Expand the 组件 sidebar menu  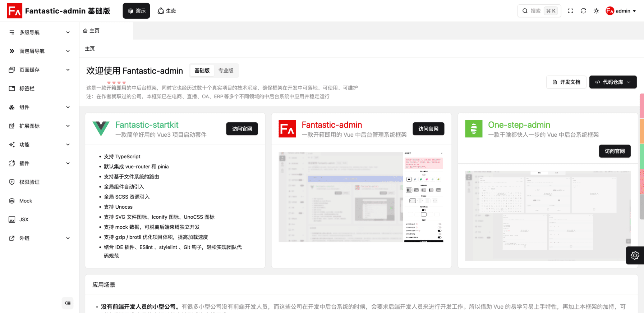click(x=40, y=107)
